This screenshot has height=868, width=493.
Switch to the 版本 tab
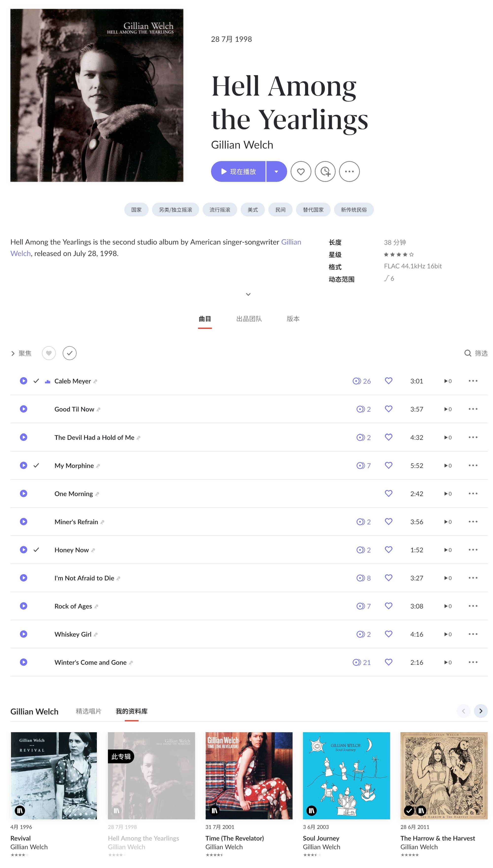293,319
